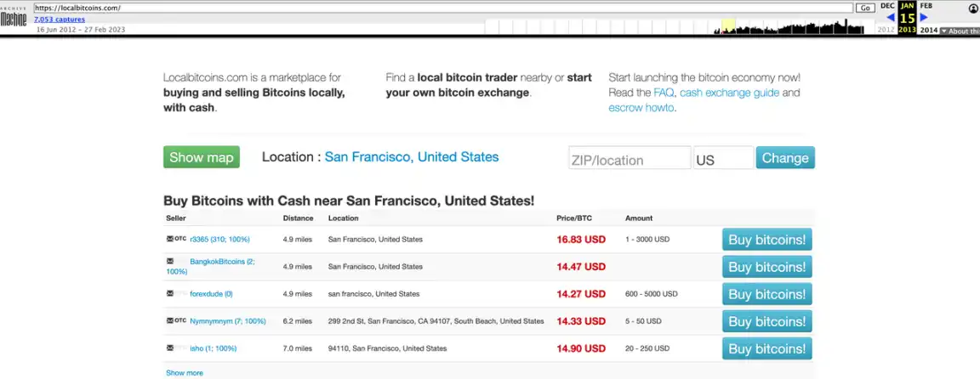
Task: Open seller forexdude profile link
Action: tap(211, 294)
